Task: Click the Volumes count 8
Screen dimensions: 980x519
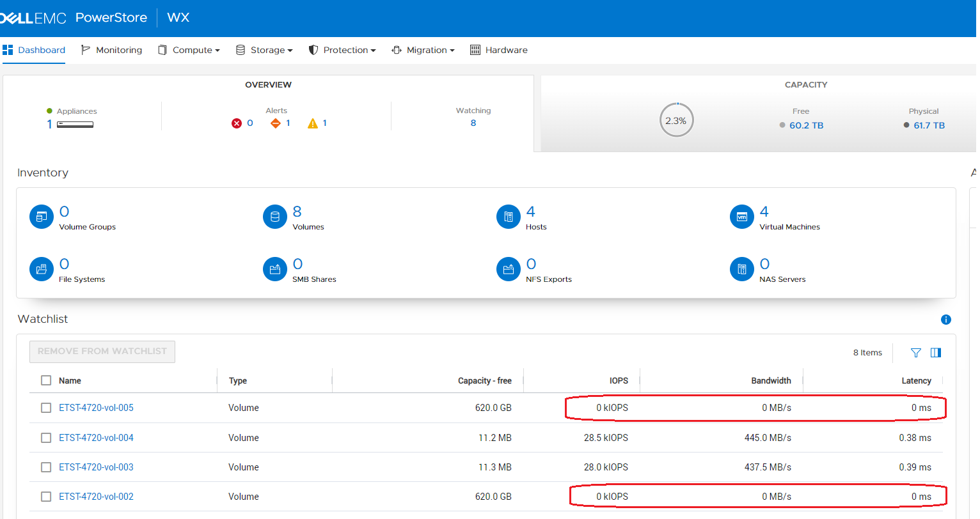Action: click(297, 212)
